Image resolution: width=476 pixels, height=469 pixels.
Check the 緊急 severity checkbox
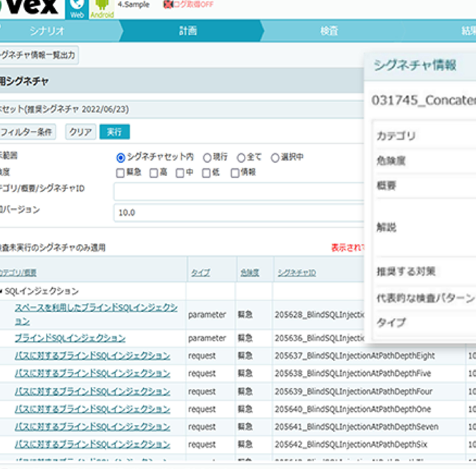click(x=120, y=173)
